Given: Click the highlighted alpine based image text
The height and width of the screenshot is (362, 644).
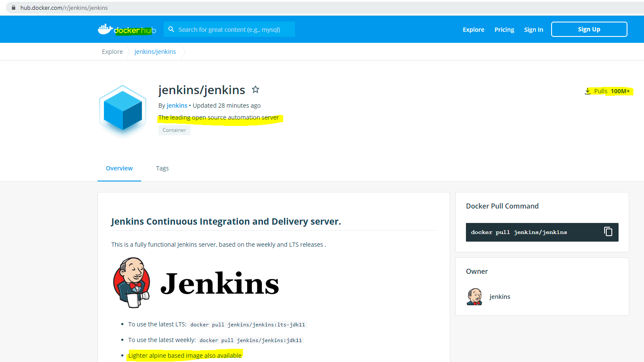Looking at the screenshot, I should (x=184, y=355).
